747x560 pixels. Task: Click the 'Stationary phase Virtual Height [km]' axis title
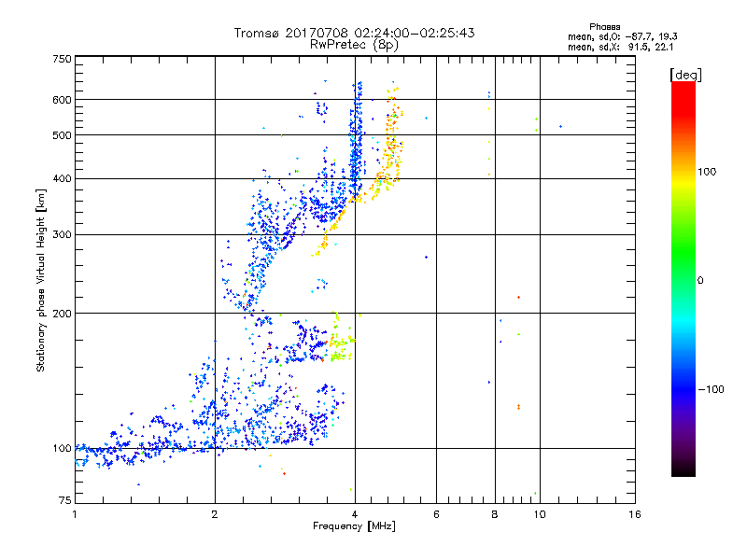click(x=41, y=281)
